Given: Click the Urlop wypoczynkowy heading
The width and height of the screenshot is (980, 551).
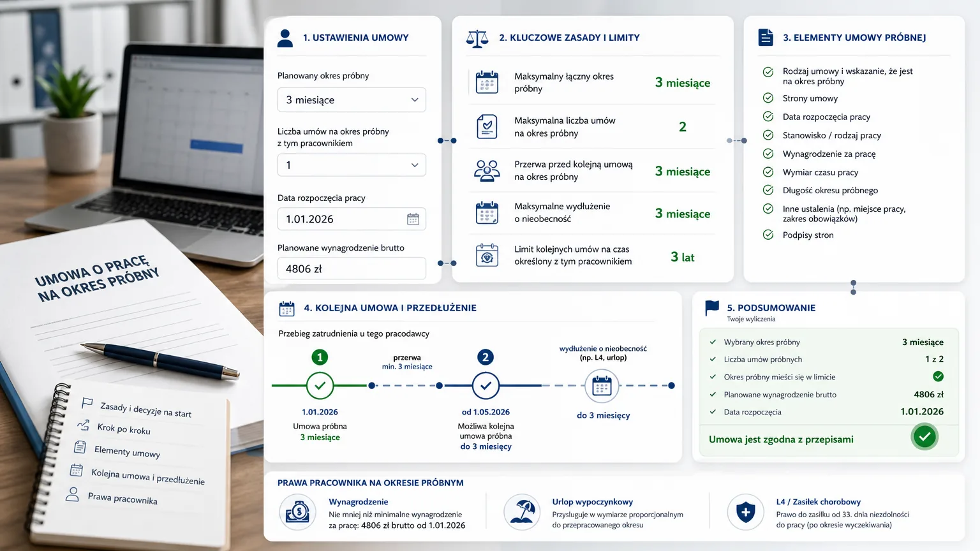Looking at the screenshot, I should tap(593, 502).
